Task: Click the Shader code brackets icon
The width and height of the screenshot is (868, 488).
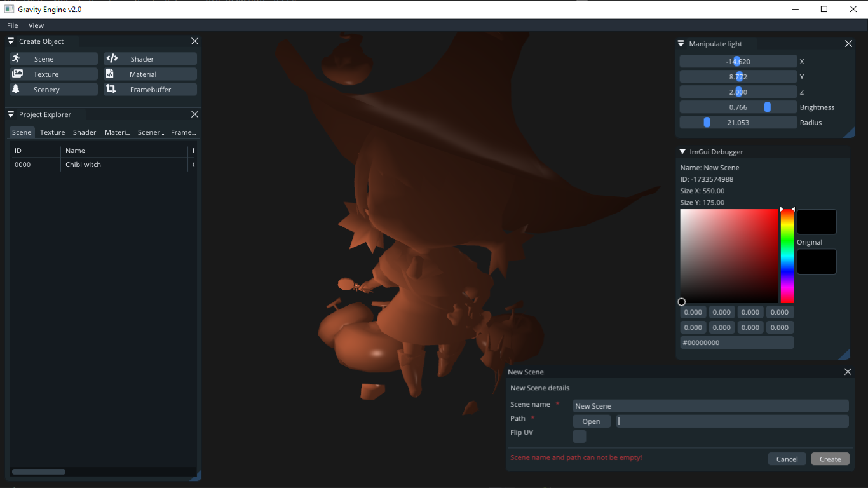Action: [112, 58]
